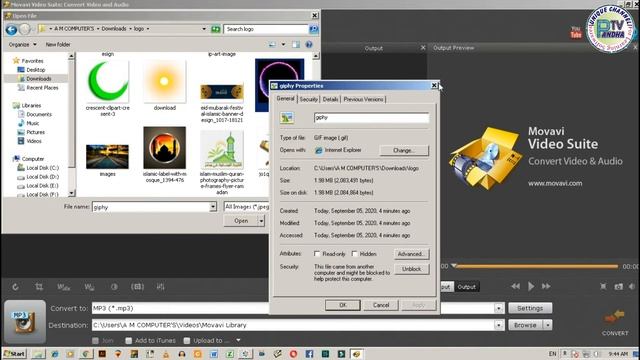Click the stabilization icon in Movavi toolbar

[137, 287]
